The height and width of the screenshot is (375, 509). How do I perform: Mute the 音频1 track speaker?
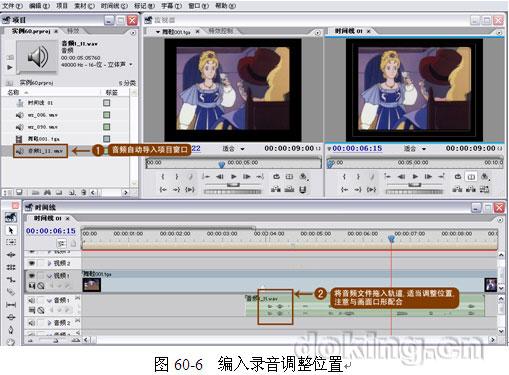tap(32, 300)
